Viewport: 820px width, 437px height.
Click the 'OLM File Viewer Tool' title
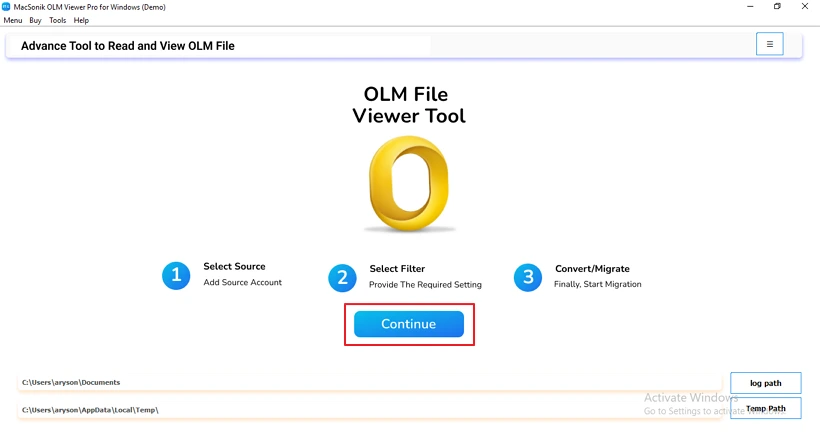pos(408,105)
